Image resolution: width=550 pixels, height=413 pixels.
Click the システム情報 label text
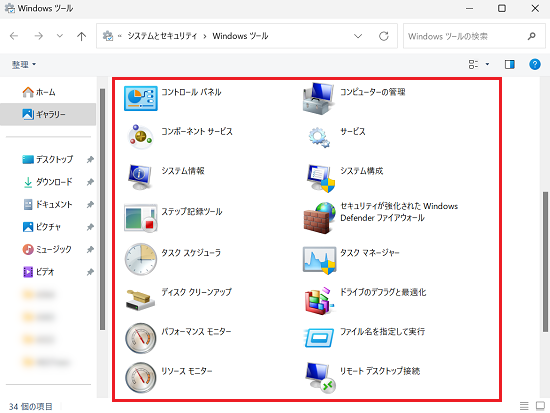click(x=183, y=171)
